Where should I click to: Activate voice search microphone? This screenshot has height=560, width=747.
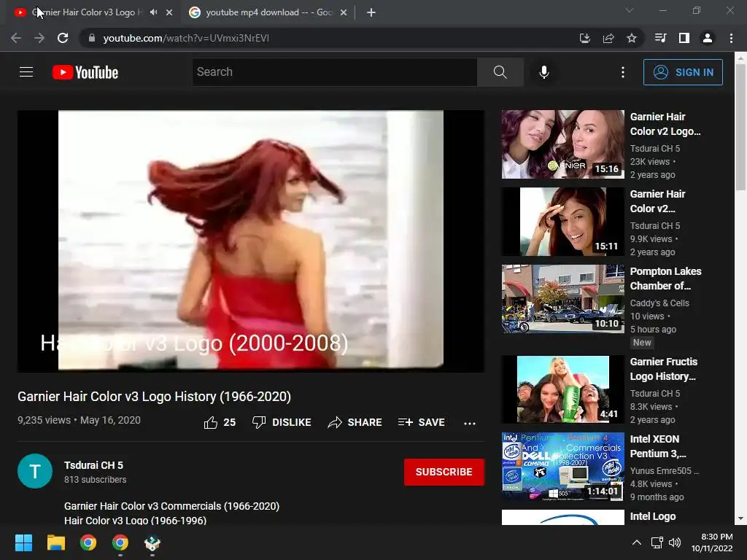[543, 72]
